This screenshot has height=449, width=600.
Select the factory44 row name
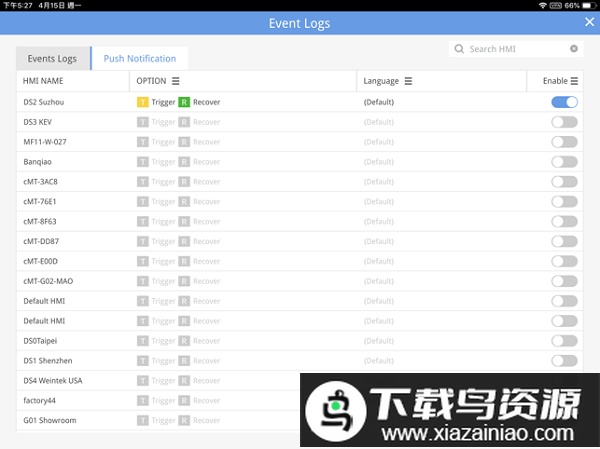tap(39, 401)
